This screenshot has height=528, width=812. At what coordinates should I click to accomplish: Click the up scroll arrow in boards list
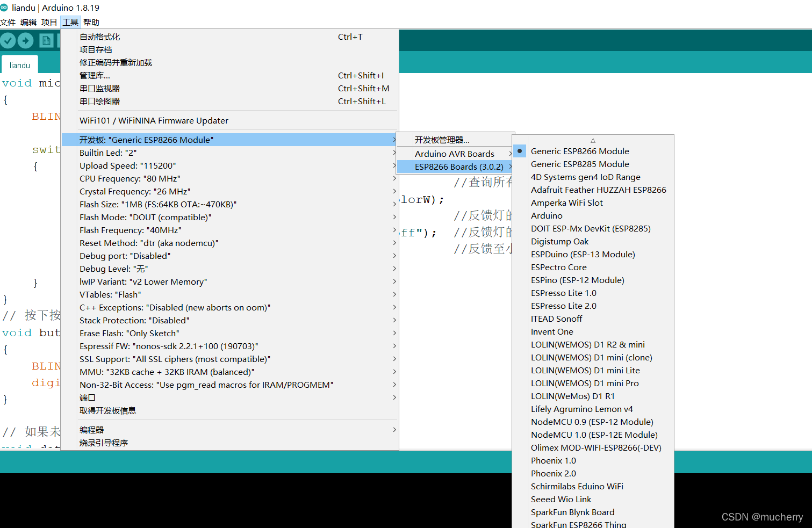(x=593, y=140)
